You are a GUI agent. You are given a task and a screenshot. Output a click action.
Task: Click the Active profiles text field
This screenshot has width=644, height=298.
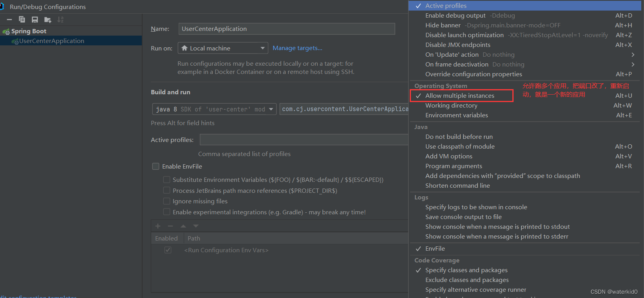(x=304, y=140)
